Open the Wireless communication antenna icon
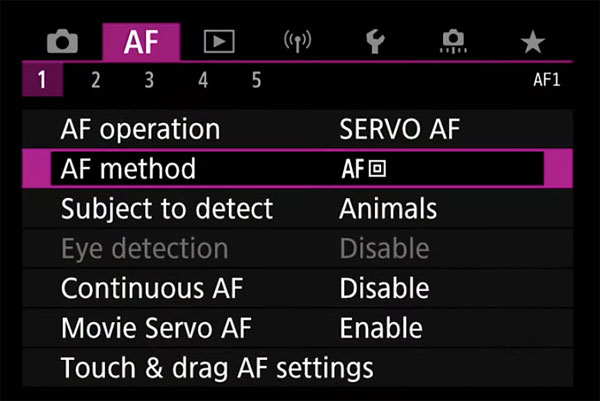The width and height of the screenshot is (600, 401). tap(297, 41)
